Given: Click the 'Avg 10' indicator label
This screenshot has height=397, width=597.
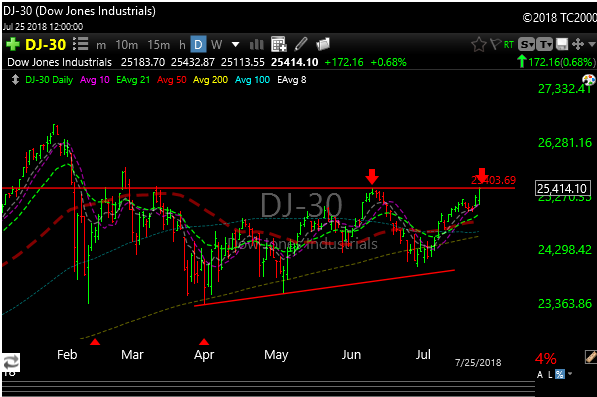Looking at the screenshot, I should pyautogui.click(x=95, y=80).
